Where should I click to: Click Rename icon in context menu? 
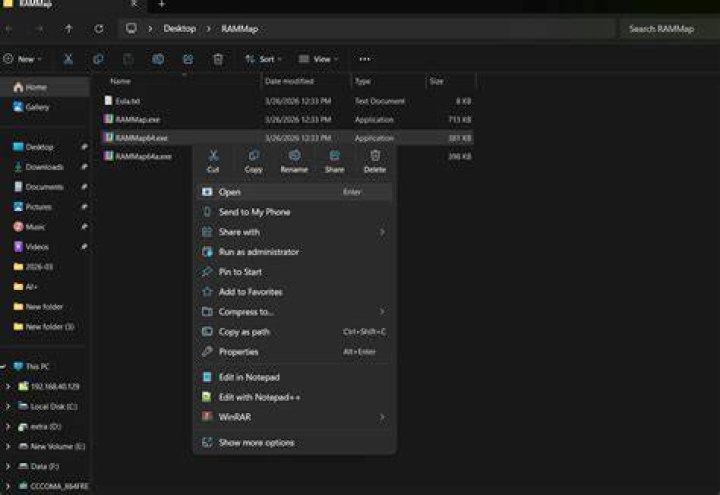(x=294, y=161)
